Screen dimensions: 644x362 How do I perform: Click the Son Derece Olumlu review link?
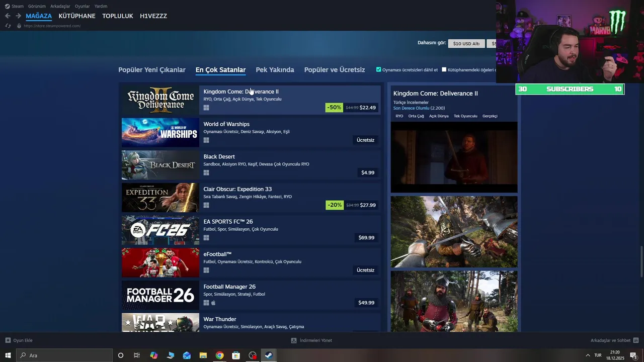pyautogui.click(x=412, y=108)
